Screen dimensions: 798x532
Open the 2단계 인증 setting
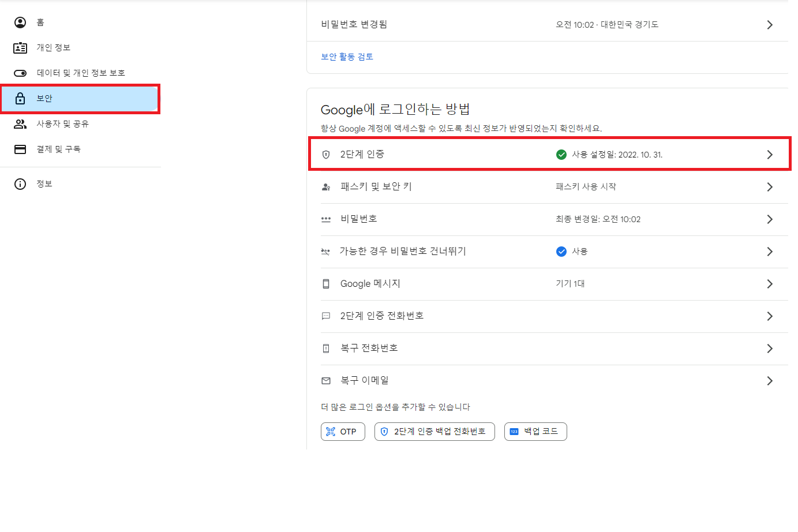549,154
